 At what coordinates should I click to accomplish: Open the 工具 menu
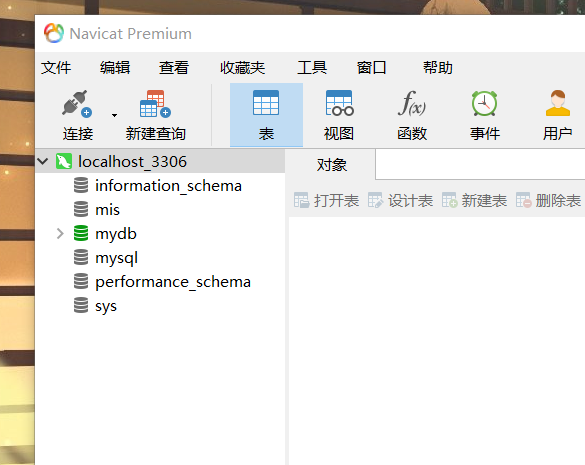pos(312,68)
